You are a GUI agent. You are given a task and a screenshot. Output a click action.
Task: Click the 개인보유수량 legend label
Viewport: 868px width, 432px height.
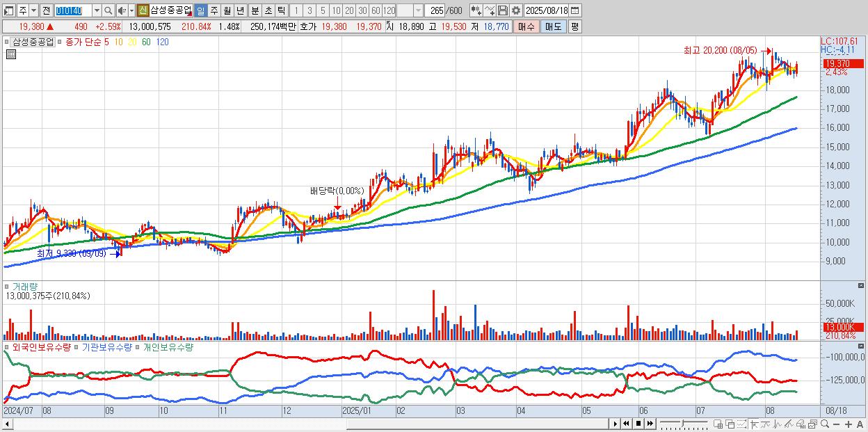pos(168,347)
